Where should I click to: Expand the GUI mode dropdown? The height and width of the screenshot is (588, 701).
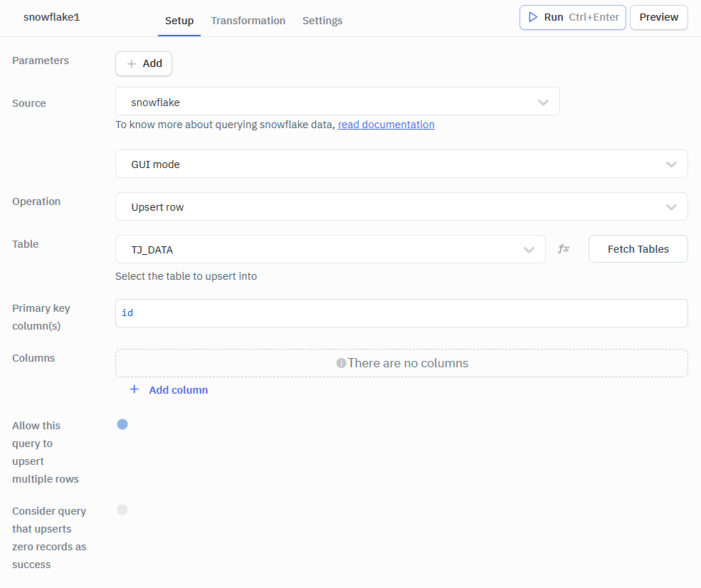click(x=401, y=164)
